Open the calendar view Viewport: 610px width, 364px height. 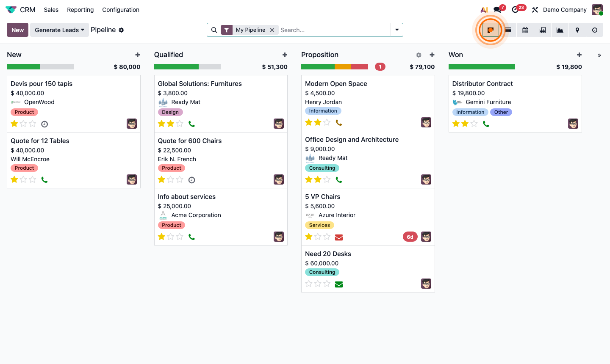coord(525,30)
